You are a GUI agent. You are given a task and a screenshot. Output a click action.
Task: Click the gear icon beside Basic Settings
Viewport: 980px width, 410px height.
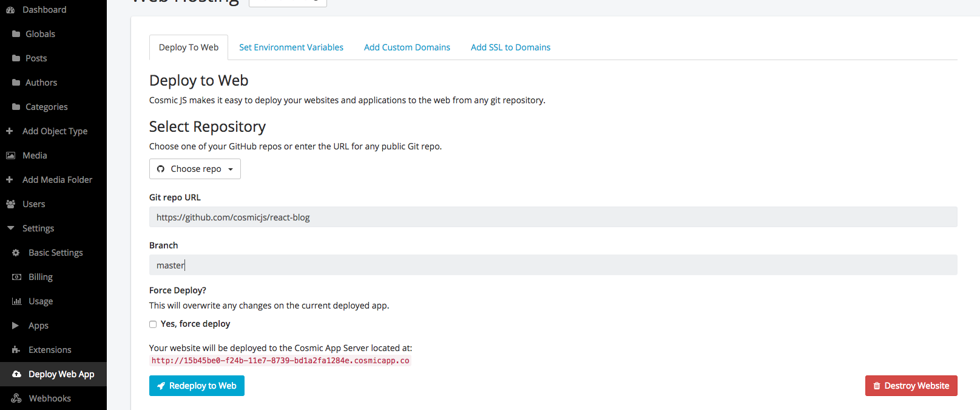pyautogui.click(x=16, y=253)
